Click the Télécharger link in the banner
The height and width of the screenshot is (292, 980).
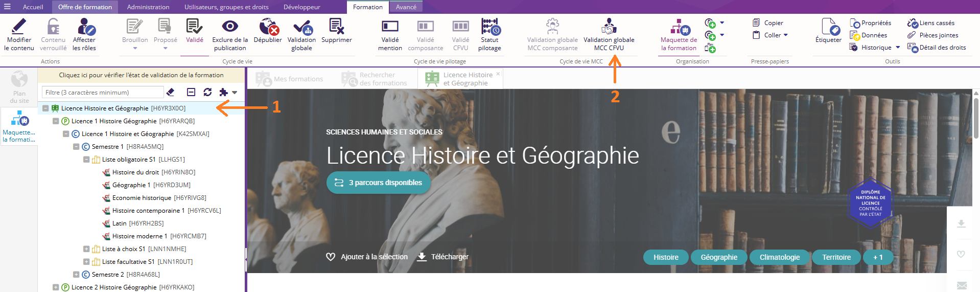click(443, 257)
